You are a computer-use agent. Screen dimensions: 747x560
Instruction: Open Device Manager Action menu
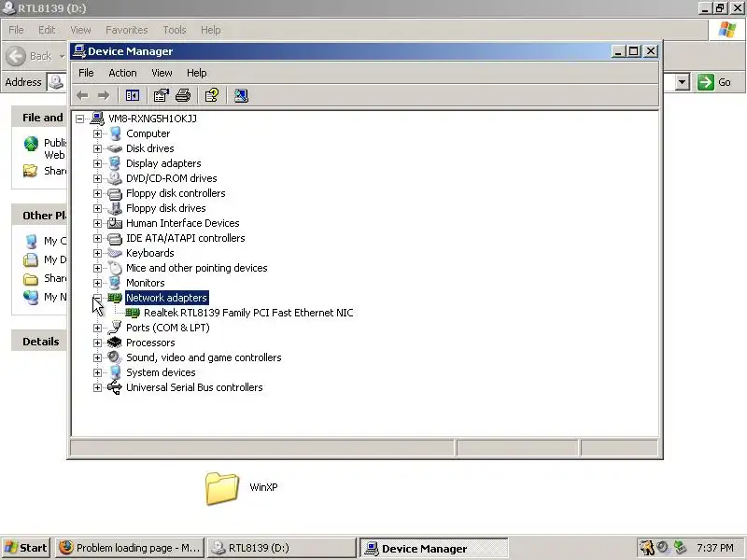(122, 73)
